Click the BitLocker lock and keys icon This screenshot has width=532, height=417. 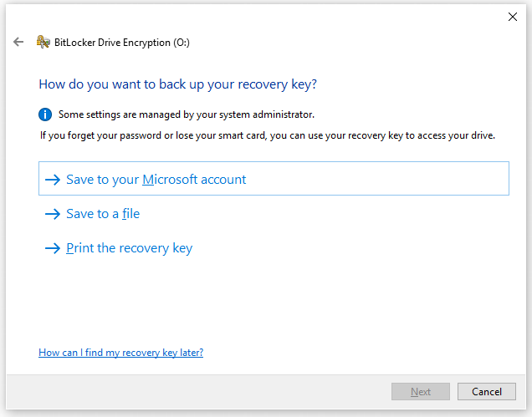pos(43,42)
